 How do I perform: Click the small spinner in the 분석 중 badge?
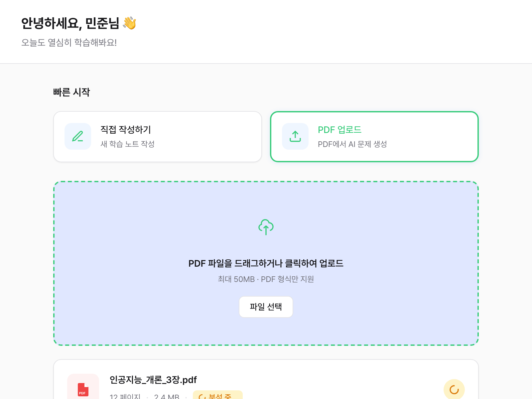point(202,396)
